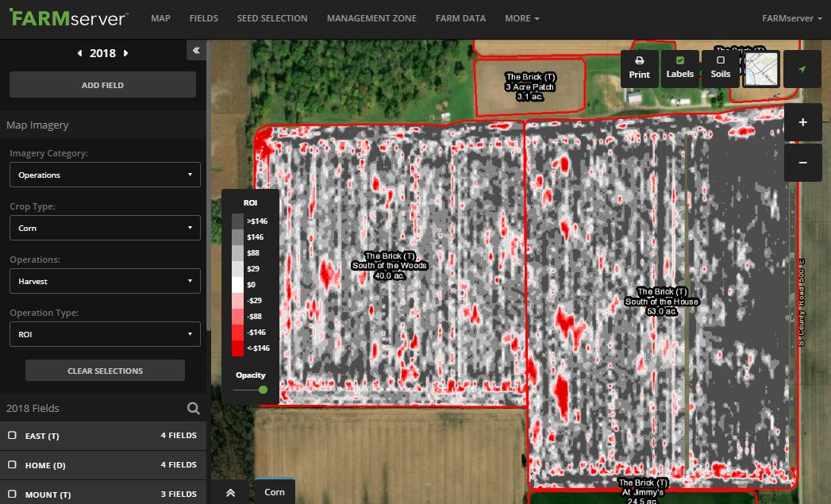This screenshot has width=831, height=504.
Task: Search 2018 fields with magnifier icon
Action: coord(194,408)
